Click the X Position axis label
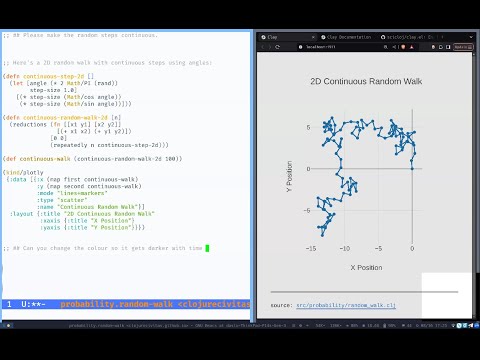Image resolution: width=480 pixels, height=360 pixels. click(366, 268)
